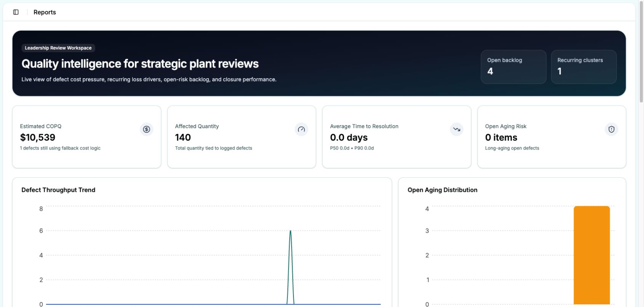The image size is (644, 307).
Task: Click the P50 0.0d • P90 0.0d text
Action: click(x=352, y=148)
